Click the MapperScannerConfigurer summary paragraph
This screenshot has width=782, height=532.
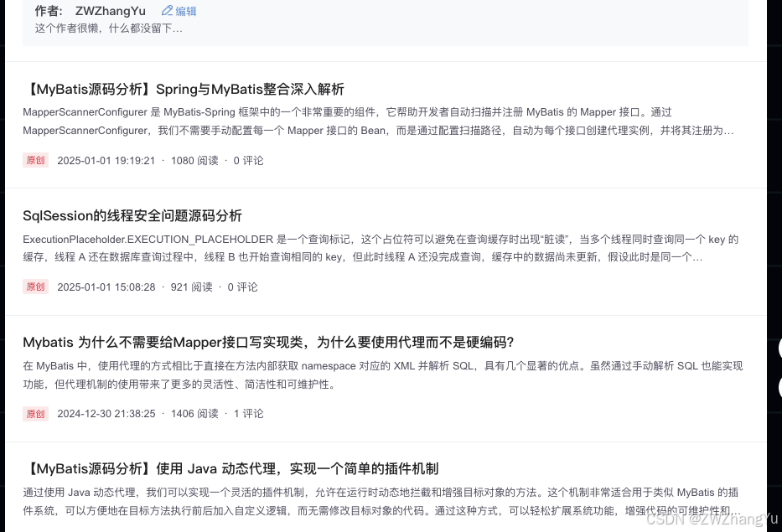point(378,121)
